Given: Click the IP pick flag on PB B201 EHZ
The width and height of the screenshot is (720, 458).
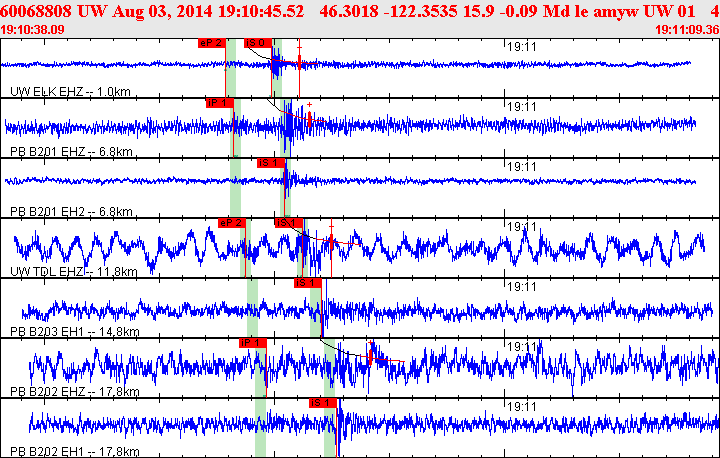Looking at the screenshot, I should coord(218,103).
